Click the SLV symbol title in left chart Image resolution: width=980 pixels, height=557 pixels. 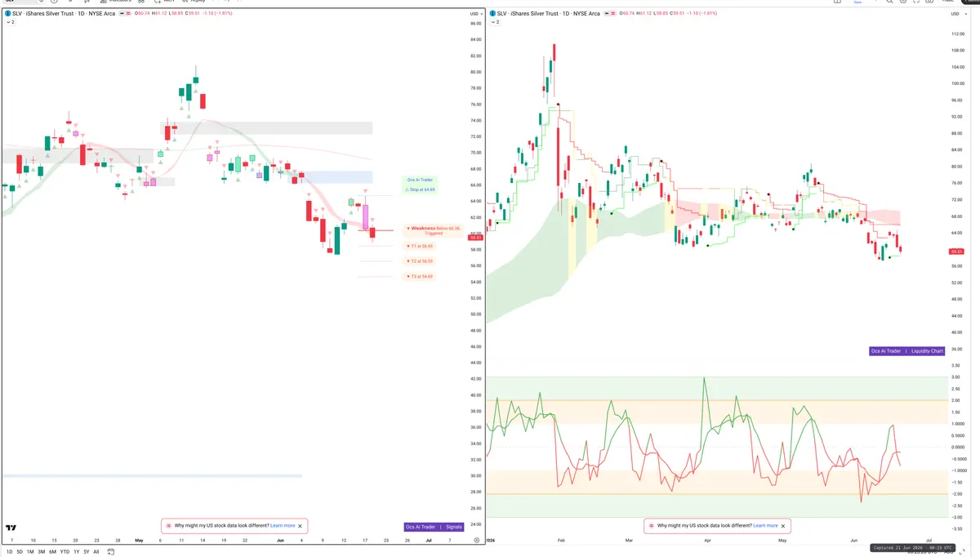tap(63, 14)
